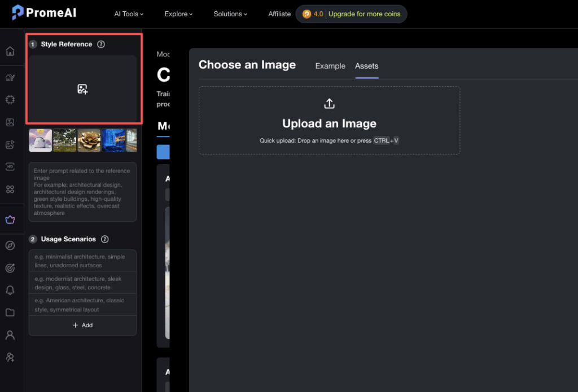Screen dimensions: 578x392
Task: Open the image-to-video sidebar icon
Action: coord(10,144)
